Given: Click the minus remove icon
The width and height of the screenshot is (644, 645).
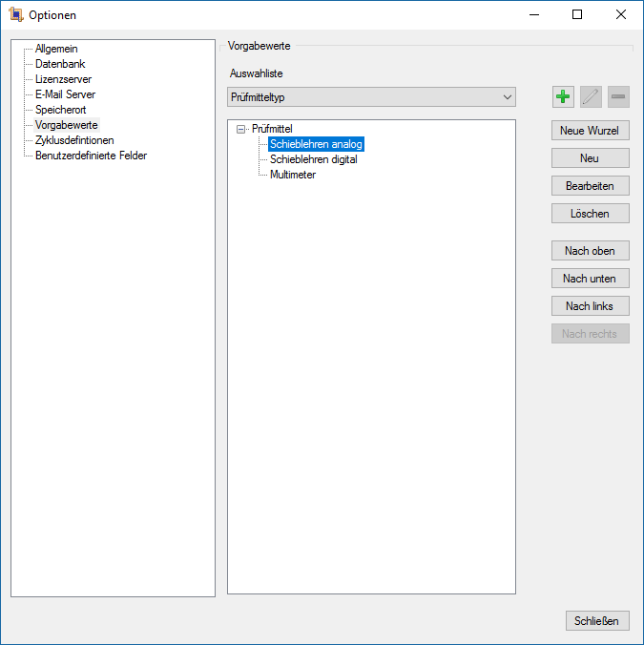Looking at the screenshot, I should click(x=618, y=96).
